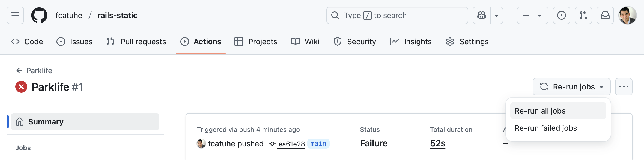Open Copilot chat icon

click(x=482, y=15)
